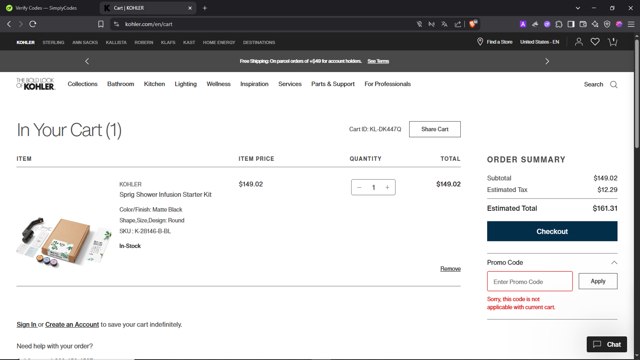Collapse the Promo Code section chevron
Viewport: 640px width, 360px height.
coord(614,262)
